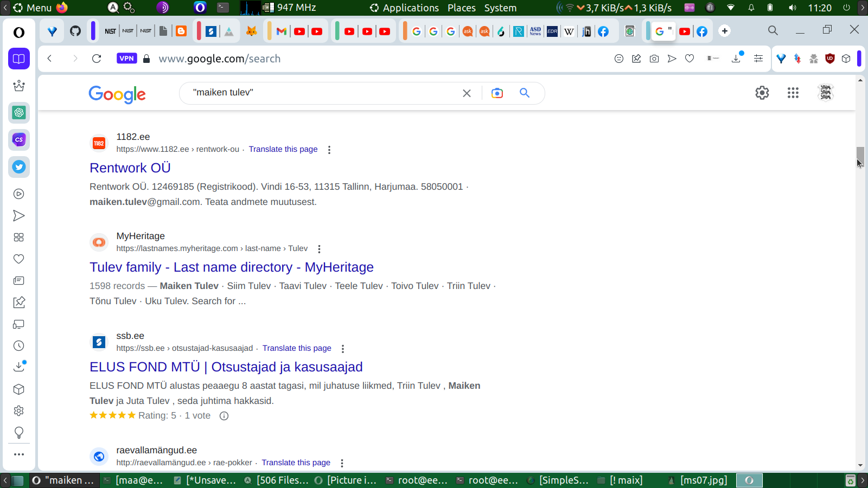Toggle bookmark heart in the address bar
This screenshot has width=868, height=488.
pyautogui.click(x=690, y=59)
